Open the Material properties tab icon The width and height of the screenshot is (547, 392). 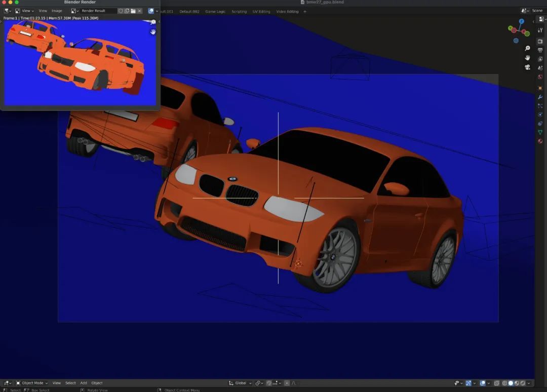540,141
